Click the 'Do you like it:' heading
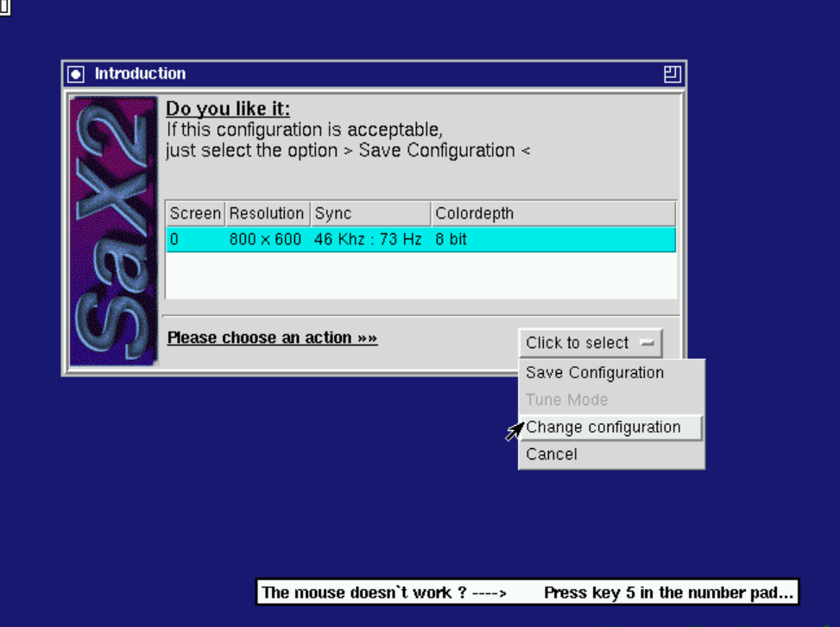This screenshot has width=840, height=627. pos(228,109)
